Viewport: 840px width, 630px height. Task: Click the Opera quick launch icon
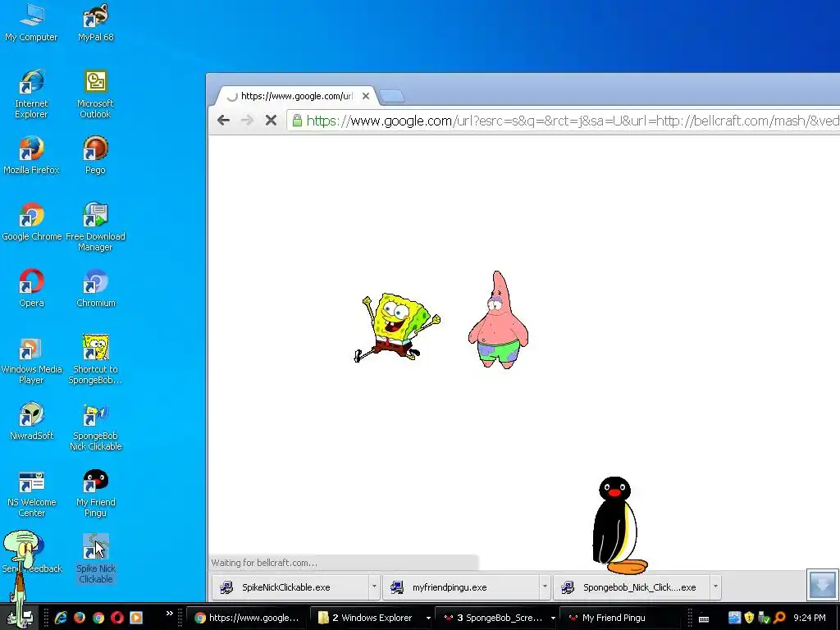point(116,618)
